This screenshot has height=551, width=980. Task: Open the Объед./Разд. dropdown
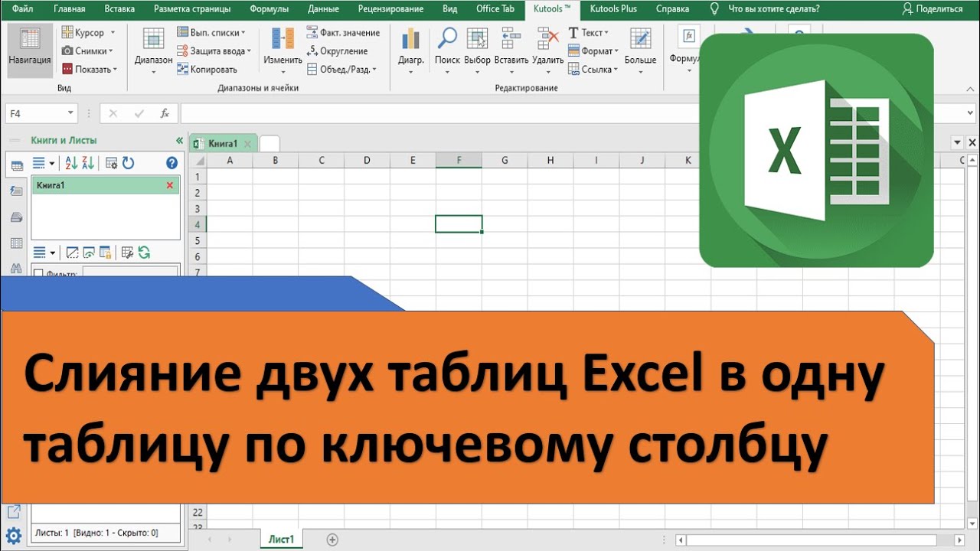click(341, 70)
